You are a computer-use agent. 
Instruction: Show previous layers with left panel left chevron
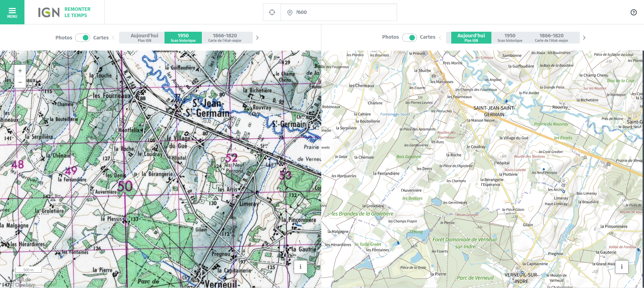113,38
